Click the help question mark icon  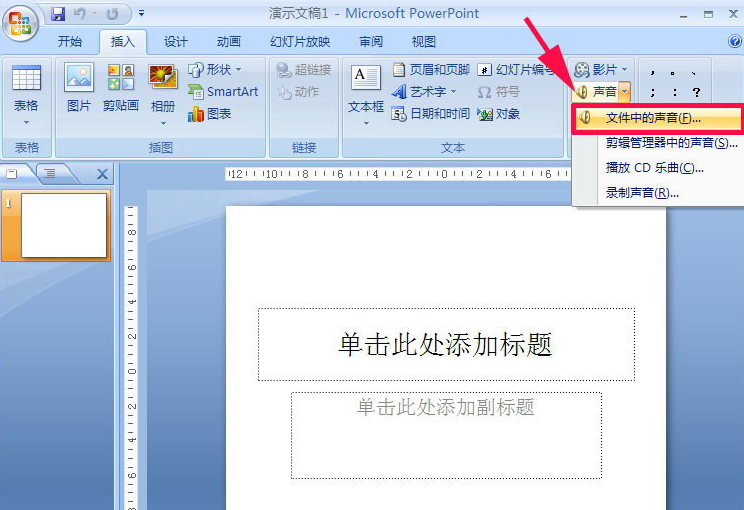point(735,42)
